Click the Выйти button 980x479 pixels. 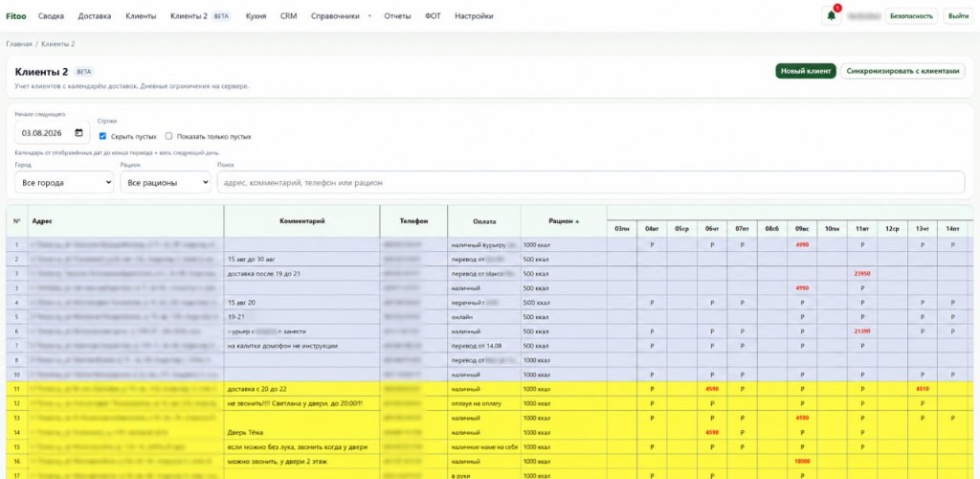point(958,16)
